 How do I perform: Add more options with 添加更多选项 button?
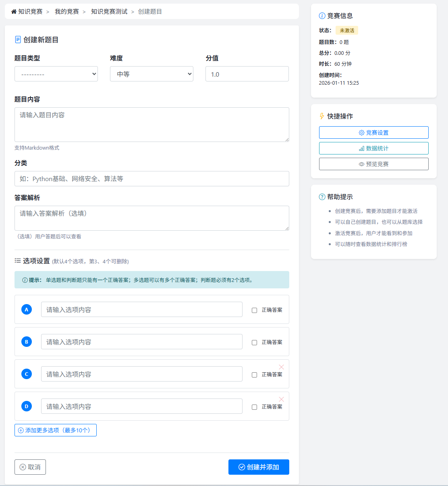pos(56,430)
